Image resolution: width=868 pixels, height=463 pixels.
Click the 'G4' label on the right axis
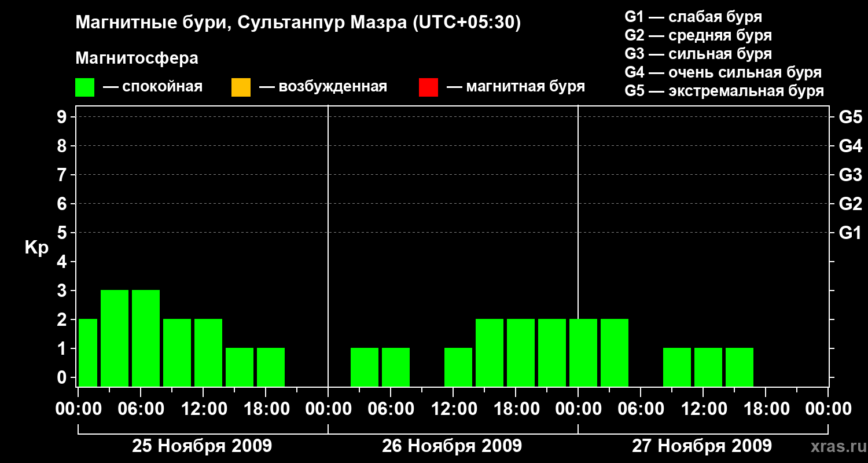point(850,146)
